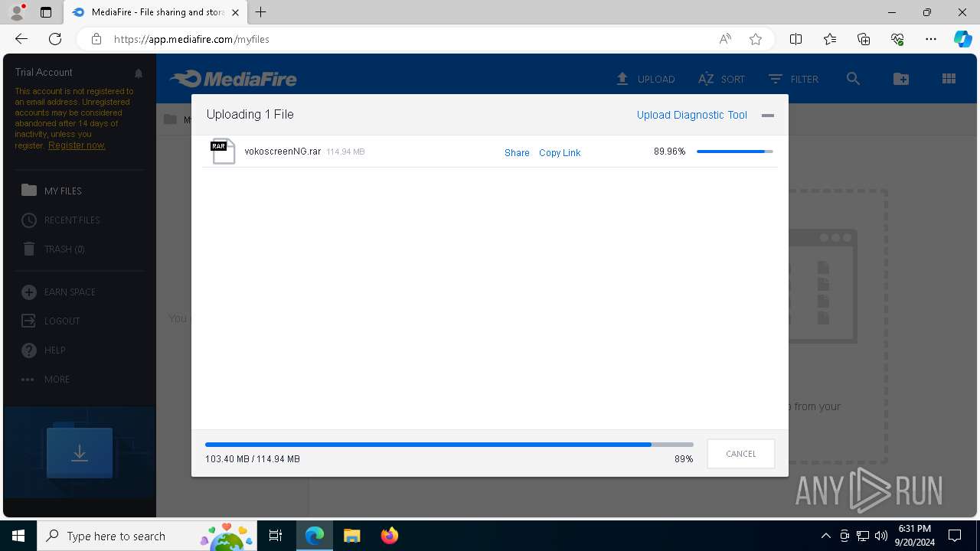Click the download promo image in sidebar

(80, 453)
